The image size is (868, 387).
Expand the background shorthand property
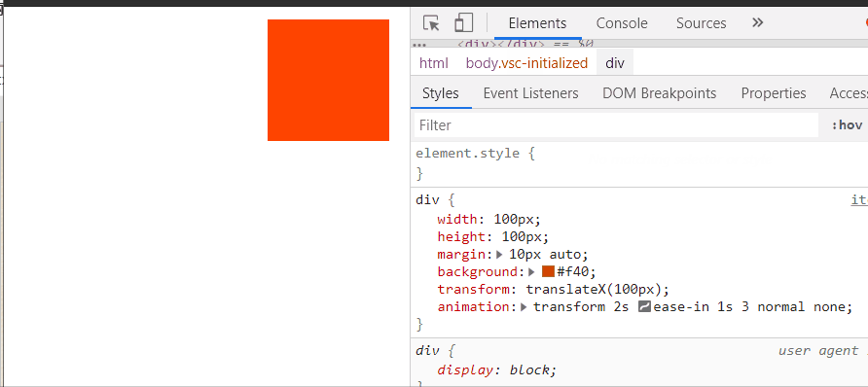click(532, 272)
